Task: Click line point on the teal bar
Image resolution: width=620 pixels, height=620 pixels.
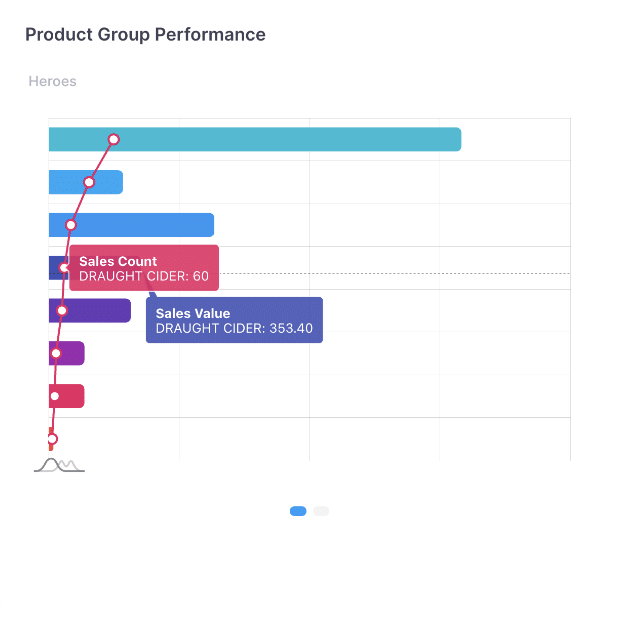Action: pyautogui.click(x=114, y=140)
